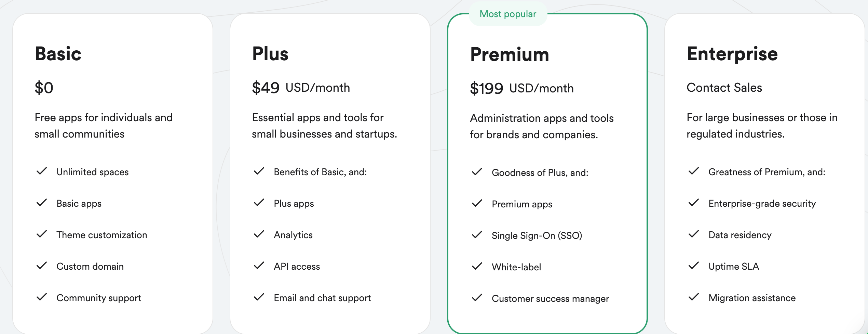Click the checkmark next to Analytics
868x334 pixels.
[x=259, y=234]
